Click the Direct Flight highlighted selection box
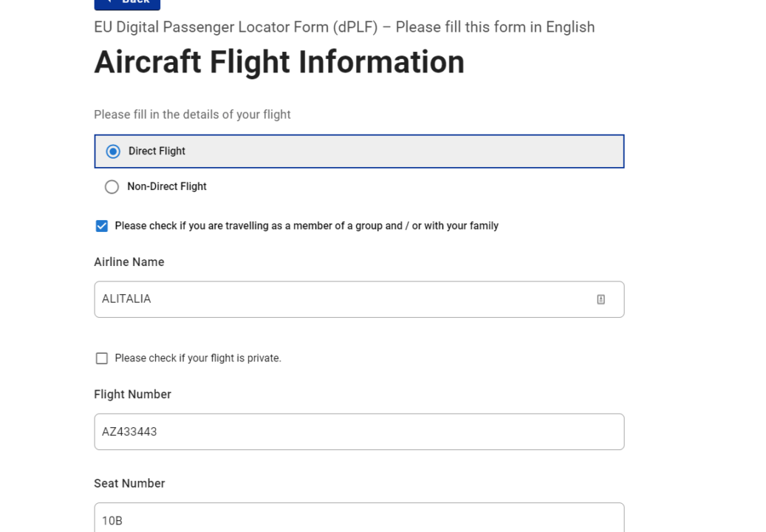 click(x=359, y=151)
